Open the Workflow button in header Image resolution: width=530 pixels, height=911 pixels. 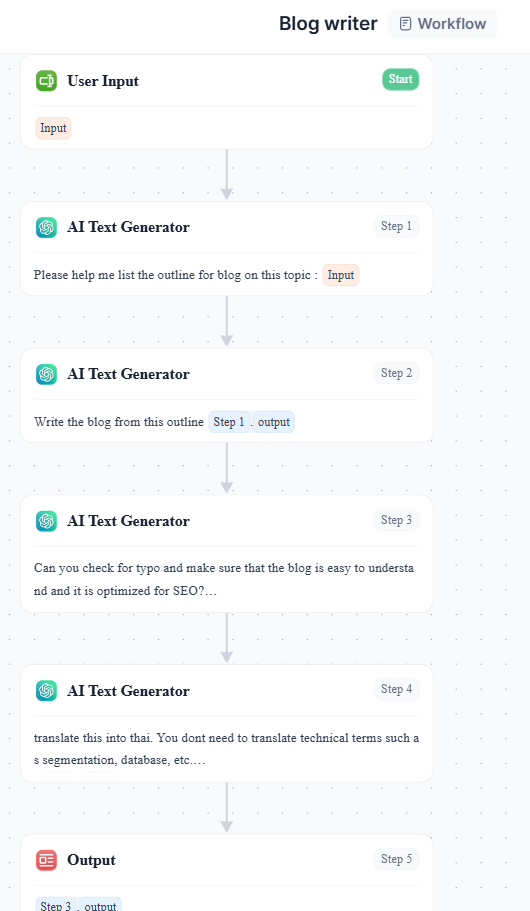[442, 24]
